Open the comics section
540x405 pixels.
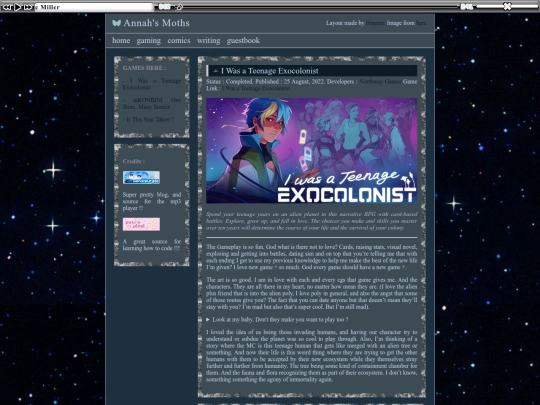(x=179, y=40)
